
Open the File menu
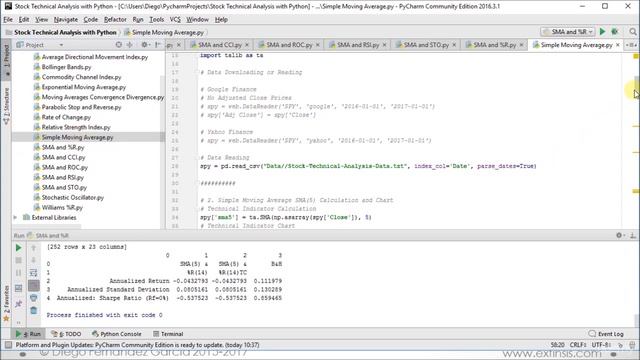(x=8, y=20)
